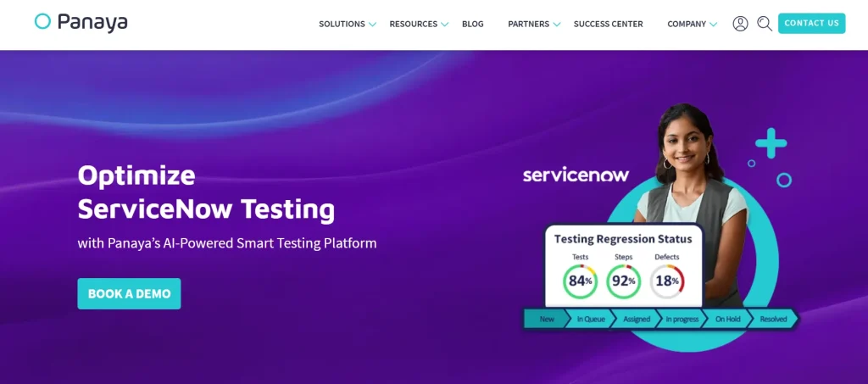
Task: Click the ServiceNow logo in hero image
Action: [x=576, y=175]
